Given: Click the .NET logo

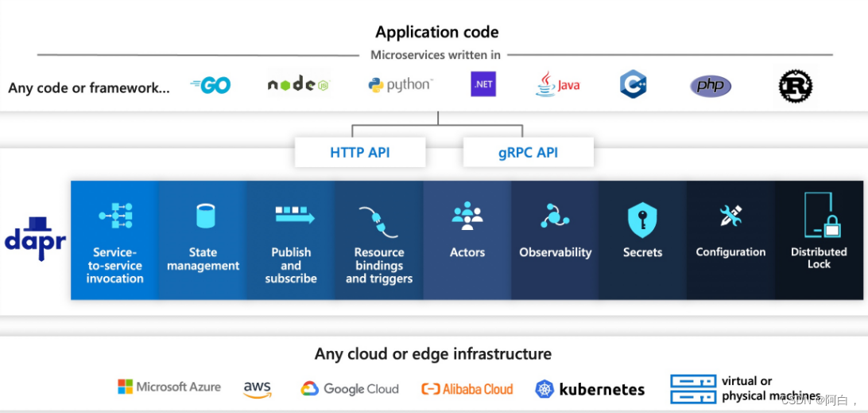Looking at the screenshot, I should (483, 84).
